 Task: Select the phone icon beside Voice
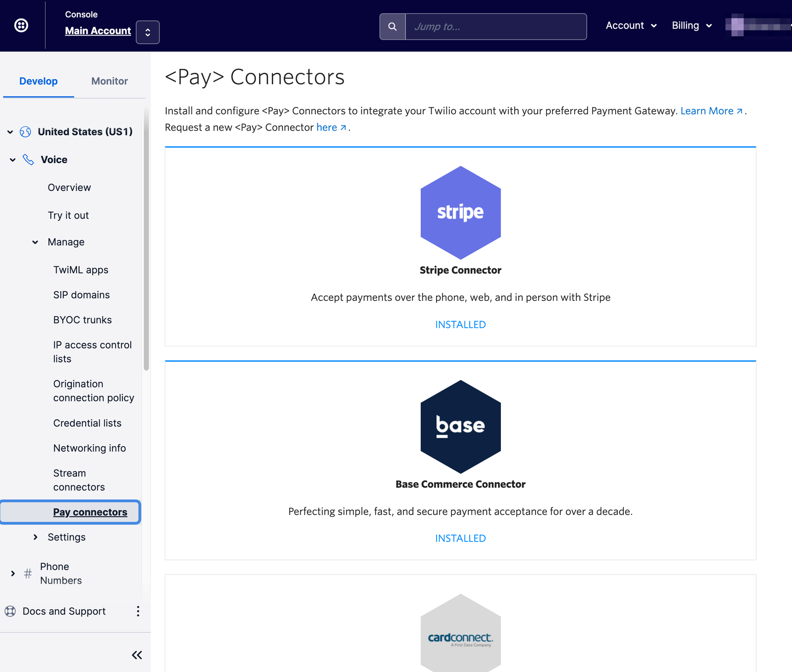click(28, 159)
